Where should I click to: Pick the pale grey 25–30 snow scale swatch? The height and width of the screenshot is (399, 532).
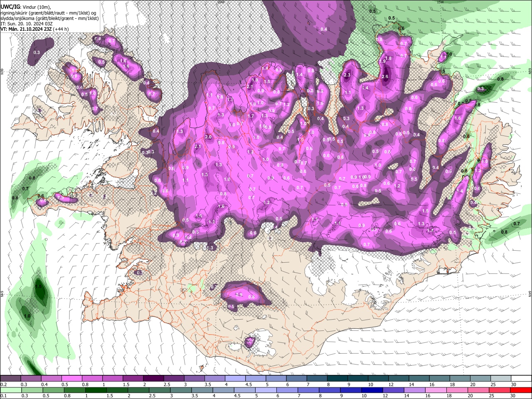coord(501,379)
